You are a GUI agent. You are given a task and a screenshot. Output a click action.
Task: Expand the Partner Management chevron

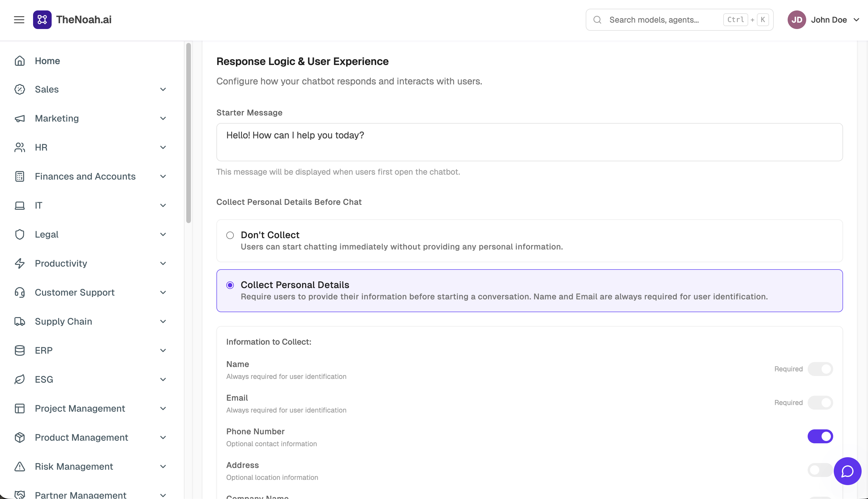pos(163,495)
